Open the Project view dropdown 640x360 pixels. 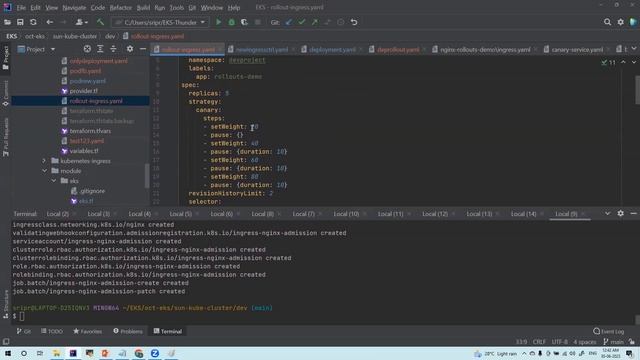pyautogui.click(x=53, y=49)
